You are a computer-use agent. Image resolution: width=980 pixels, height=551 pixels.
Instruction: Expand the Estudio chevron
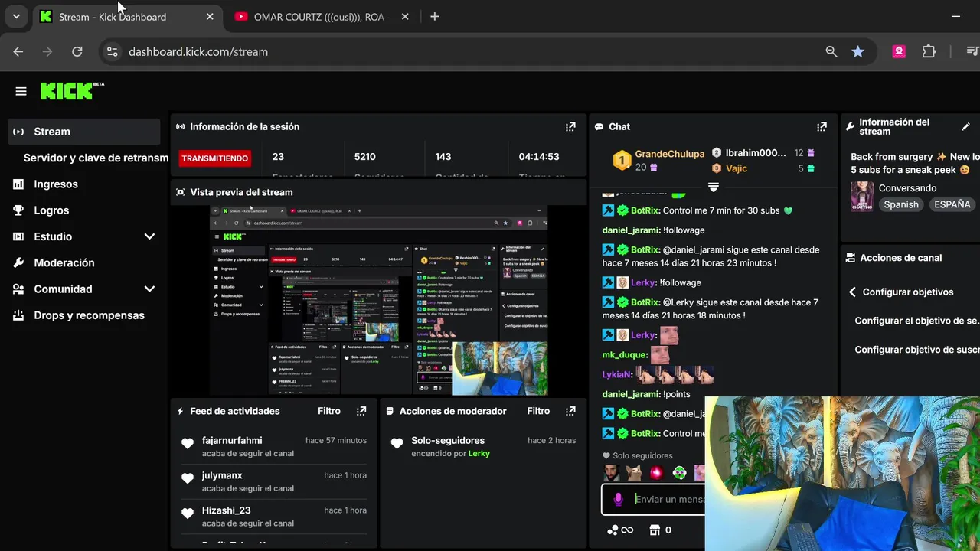click(149, 236)
